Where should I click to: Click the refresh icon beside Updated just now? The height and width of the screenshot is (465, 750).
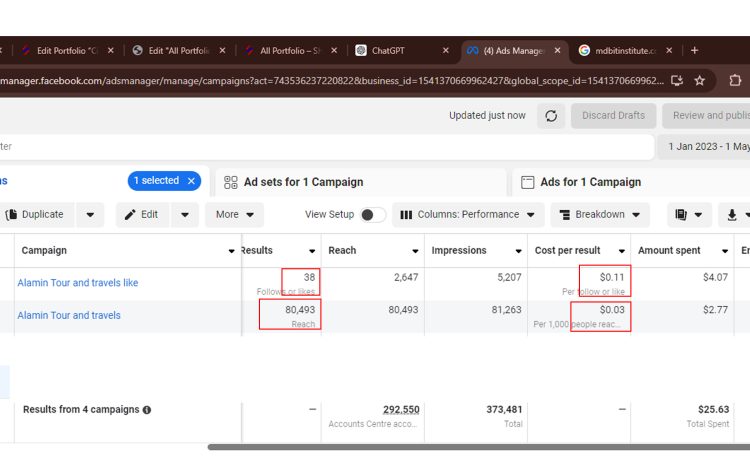(551, 116)
